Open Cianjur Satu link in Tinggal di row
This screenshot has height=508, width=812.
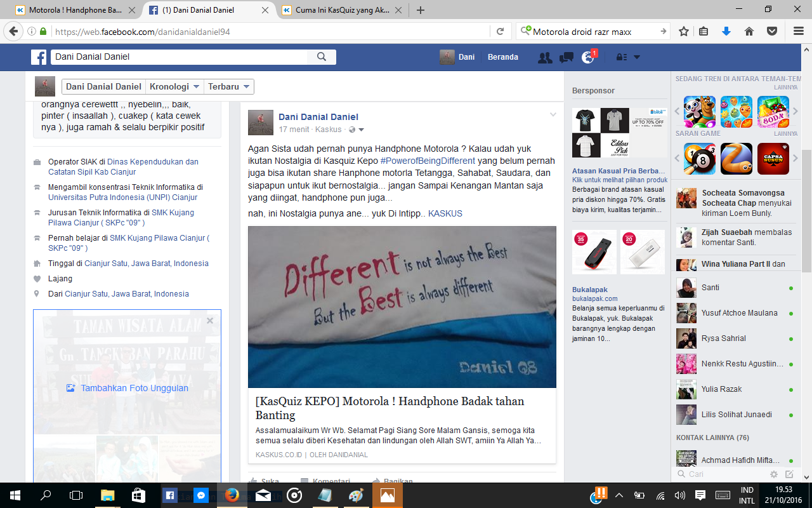pos(147,264)
